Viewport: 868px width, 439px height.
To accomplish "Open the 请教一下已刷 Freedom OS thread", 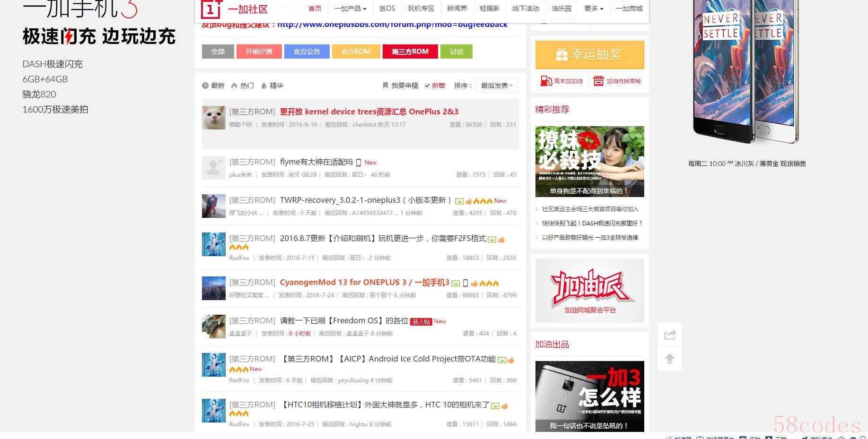I will coord(344,320).
